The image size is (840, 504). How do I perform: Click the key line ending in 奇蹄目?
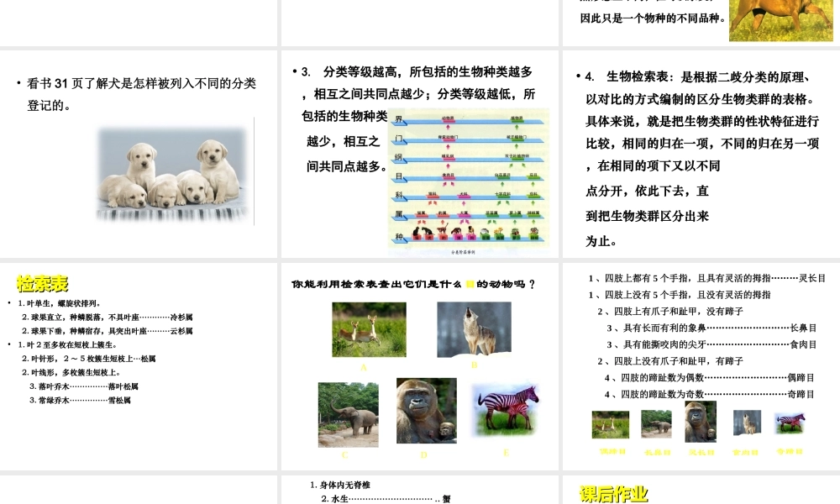[710, 394]
